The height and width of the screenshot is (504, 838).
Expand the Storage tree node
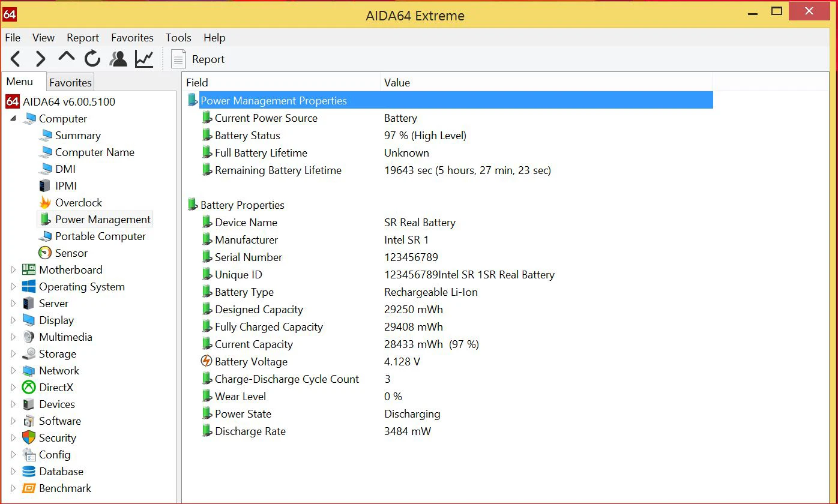coord(13,354)
